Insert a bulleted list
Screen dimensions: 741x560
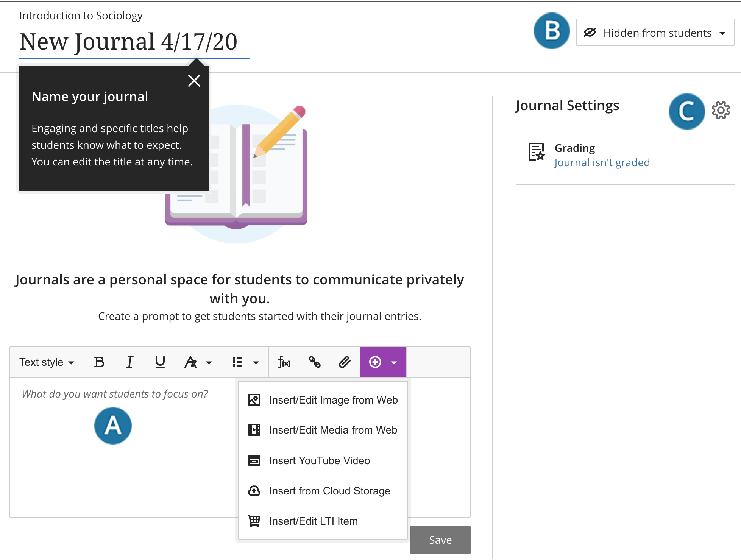coord(237,362)
